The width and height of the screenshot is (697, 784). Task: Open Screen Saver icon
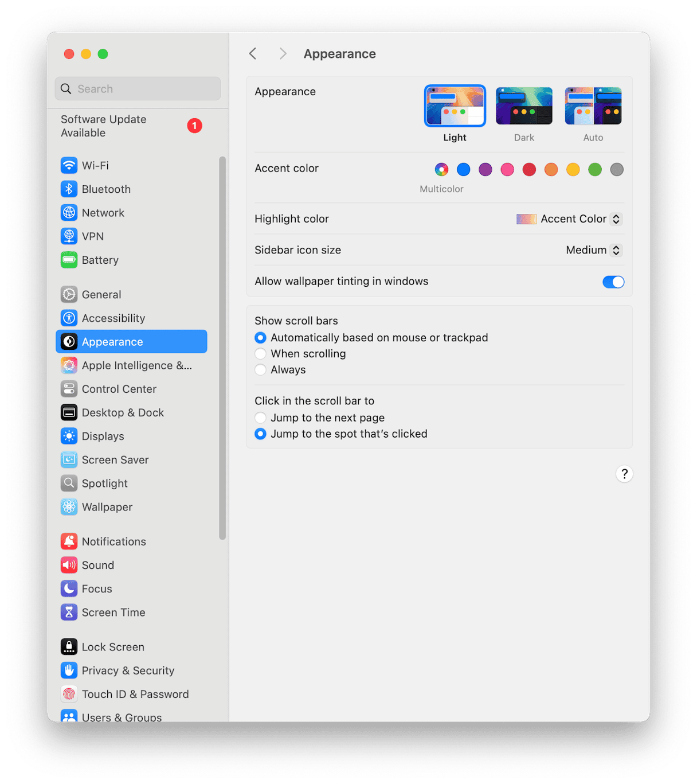(x=69, y=459)
